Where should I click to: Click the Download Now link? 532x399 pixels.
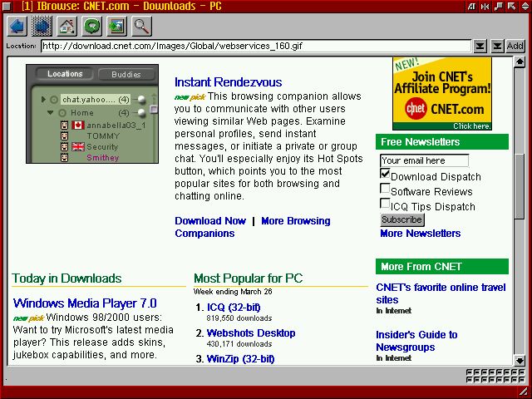click(x=210, y=221)
